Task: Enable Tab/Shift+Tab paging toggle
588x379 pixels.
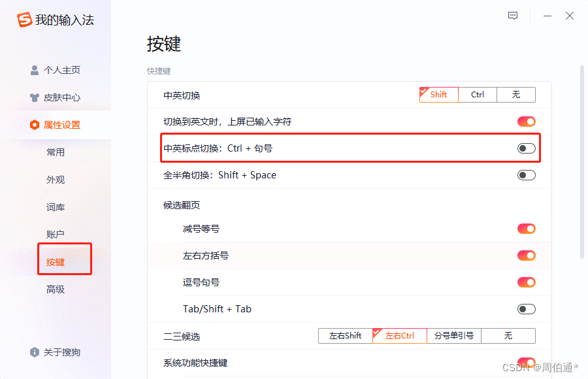Action: coord(526,309)
